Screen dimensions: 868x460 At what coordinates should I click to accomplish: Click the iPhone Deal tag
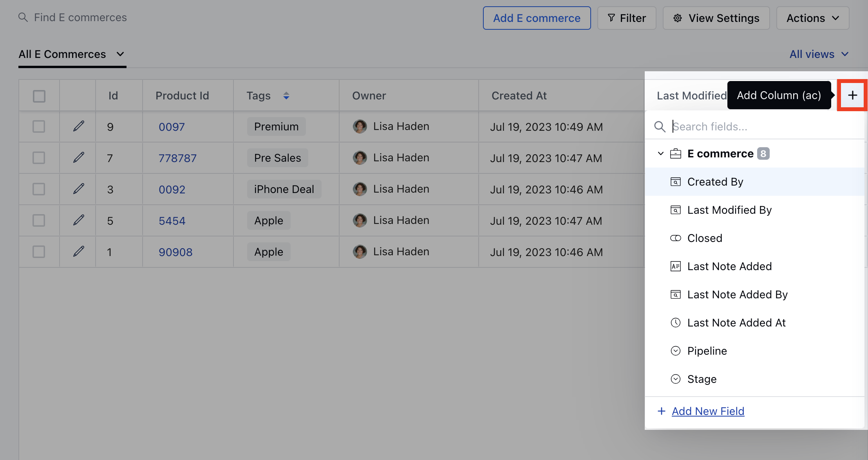(284, 189)
